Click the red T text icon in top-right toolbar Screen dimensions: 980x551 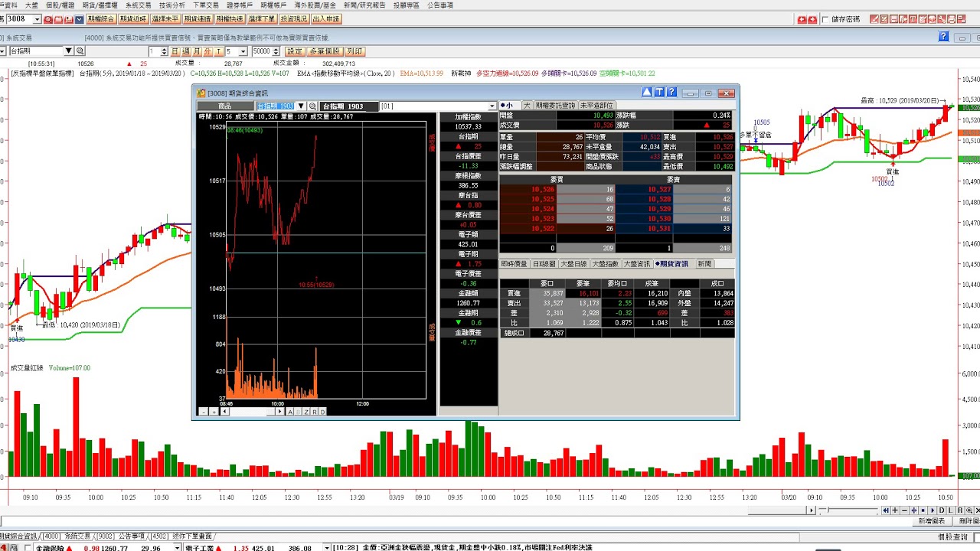(x=913, y=19)
